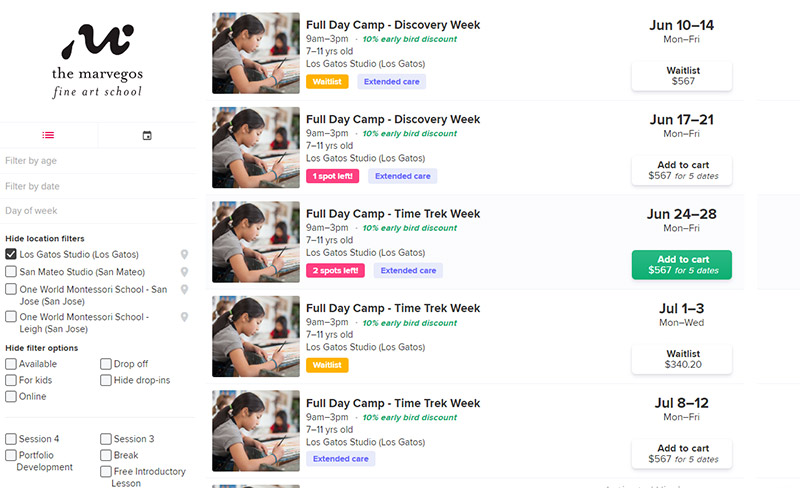This screenshot has height=488, width=800.
Task: Click One World Montessori San Jose map pin
Action: click(185, 289)
